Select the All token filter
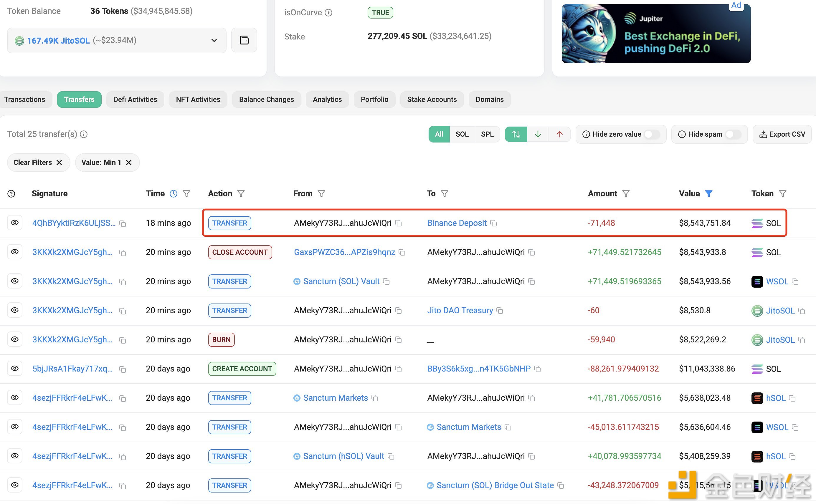 click(439, 134)
